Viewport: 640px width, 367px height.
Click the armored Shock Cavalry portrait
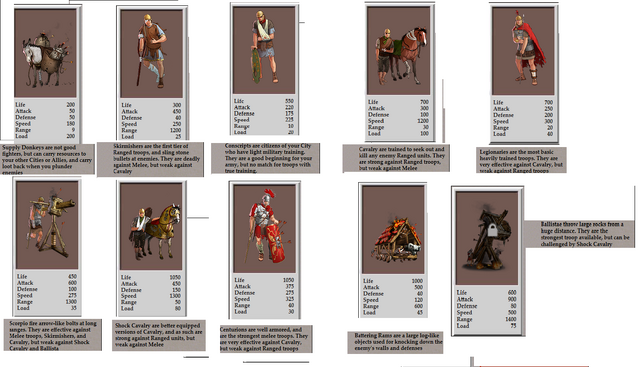pyautogui.click(x=151, y=227)
